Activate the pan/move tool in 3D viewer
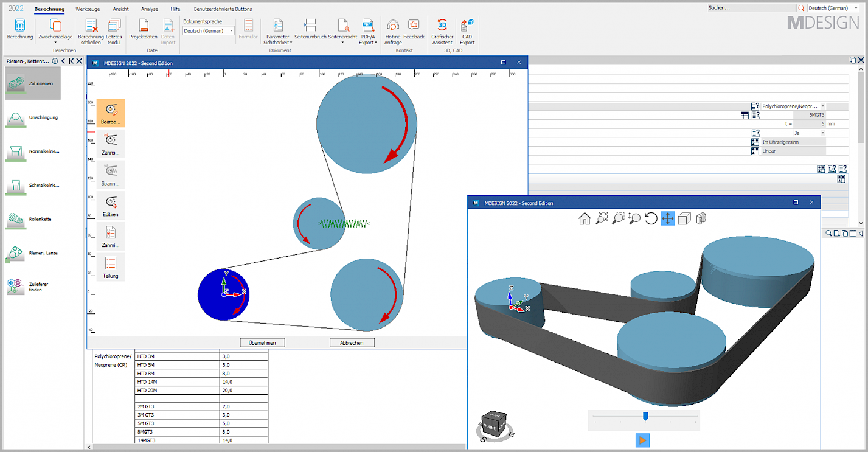The image size is (868, 452). click(x=667, y=218)
